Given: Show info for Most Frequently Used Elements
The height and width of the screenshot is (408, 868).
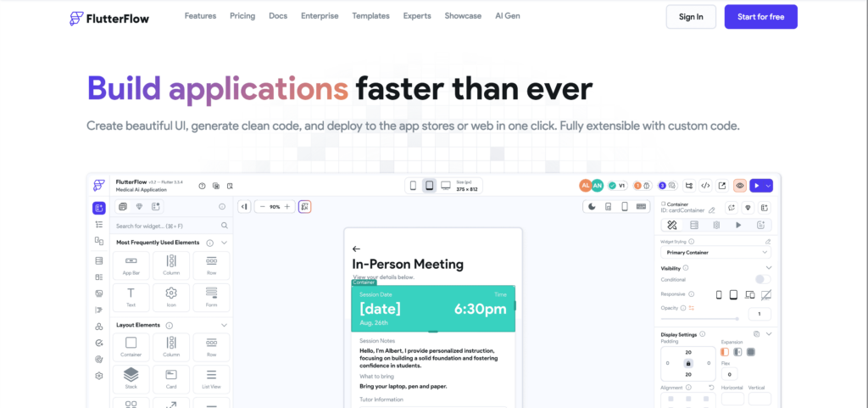Looking at the screenshot, I should pos(210,243).
